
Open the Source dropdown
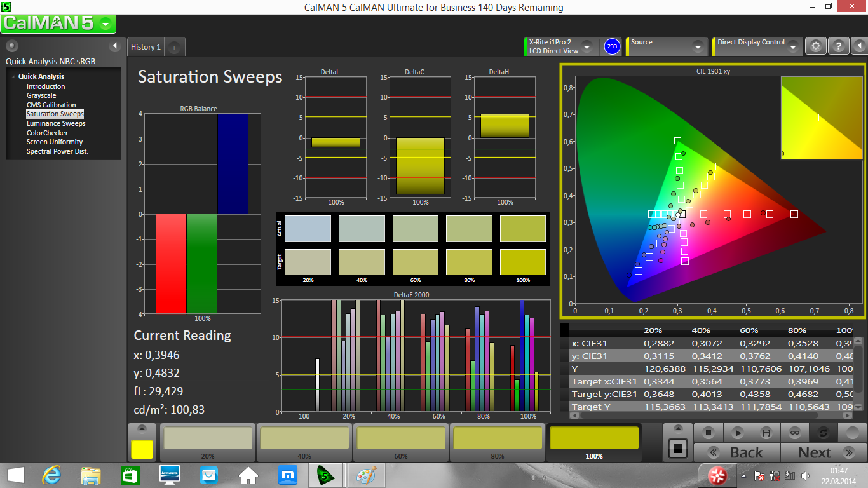point(698,46)
